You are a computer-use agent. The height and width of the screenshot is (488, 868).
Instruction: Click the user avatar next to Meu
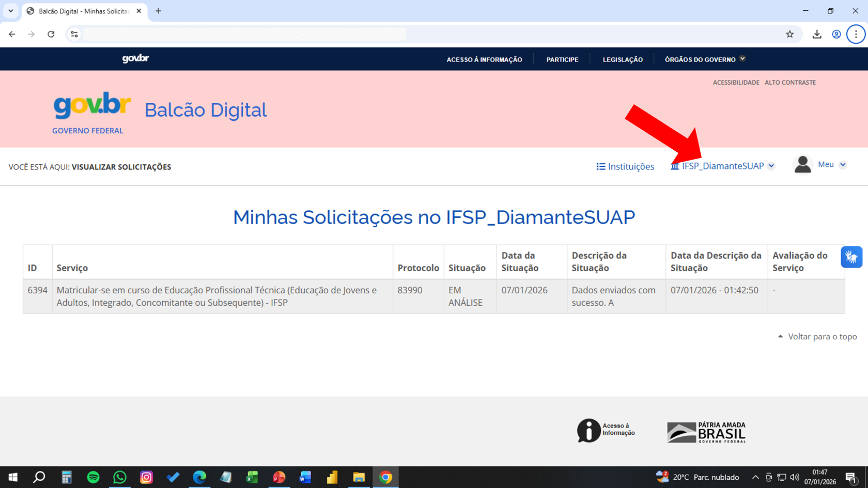click(802, 164)
